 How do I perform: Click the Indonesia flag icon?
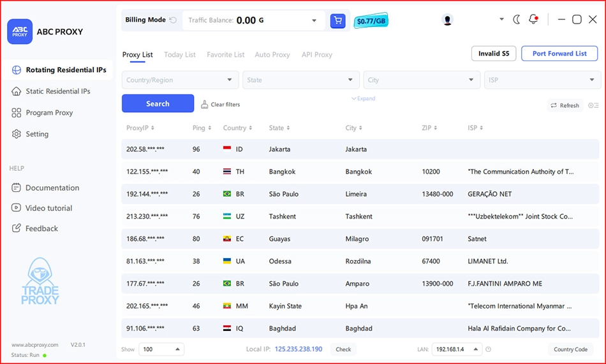(227, 149)
